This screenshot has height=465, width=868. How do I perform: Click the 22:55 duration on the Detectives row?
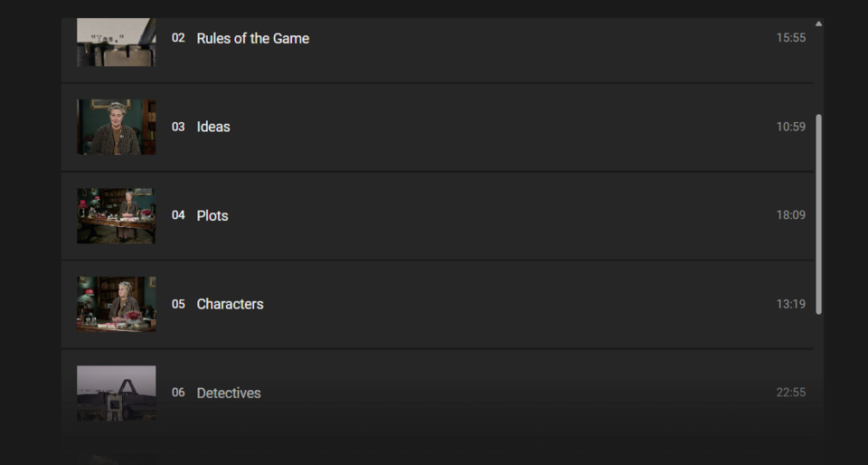pyautogui.click(x=790, y=393)
